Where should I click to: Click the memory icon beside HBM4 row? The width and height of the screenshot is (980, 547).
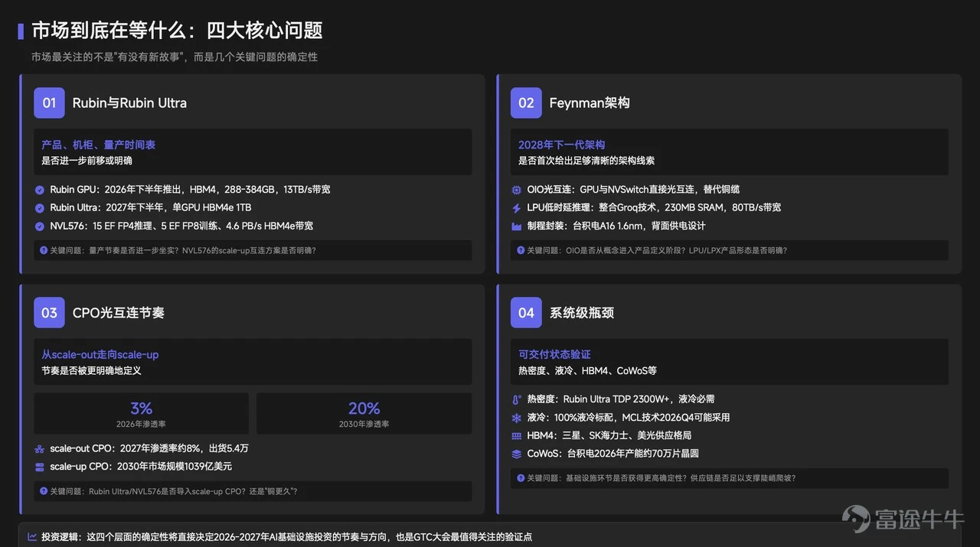tap(516, 435)
